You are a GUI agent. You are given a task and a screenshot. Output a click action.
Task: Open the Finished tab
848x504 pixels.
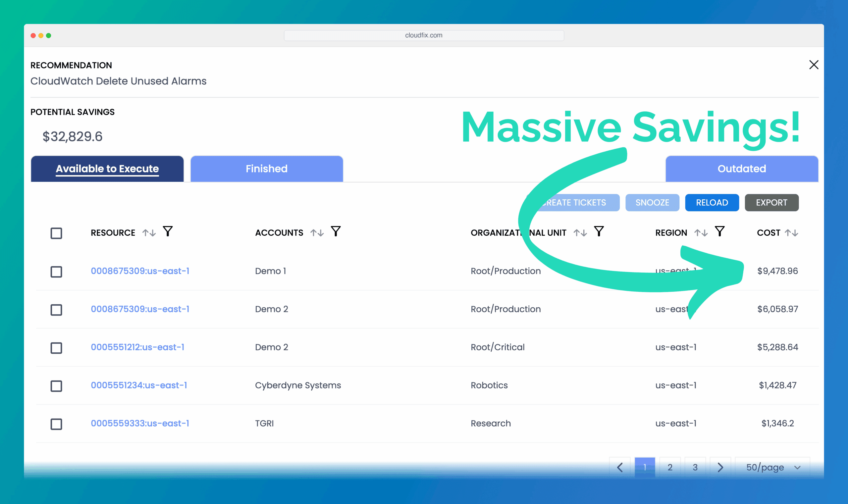[267, 169]
